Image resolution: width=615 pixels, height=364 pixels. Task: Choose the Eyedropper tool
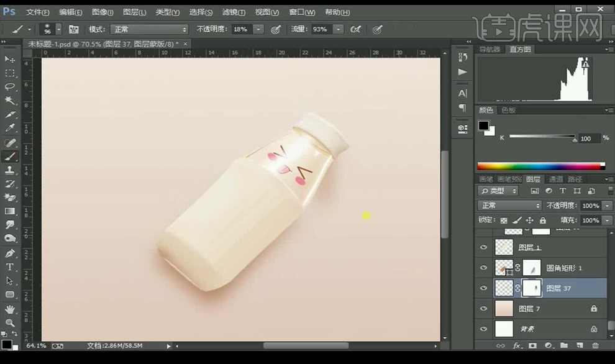pos(10,129)
